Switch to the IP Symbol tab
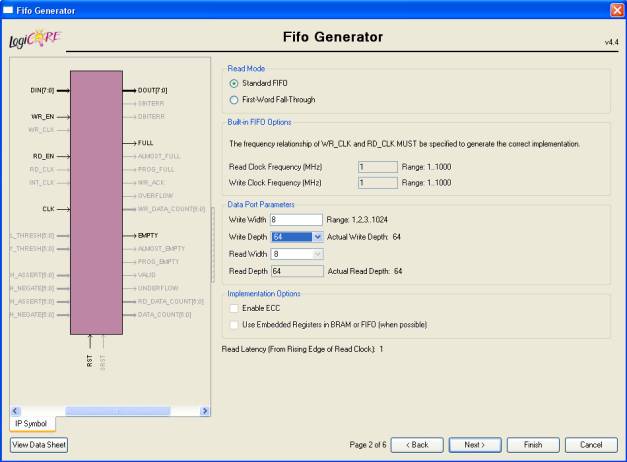627x462 pixels. click(32, 424)
